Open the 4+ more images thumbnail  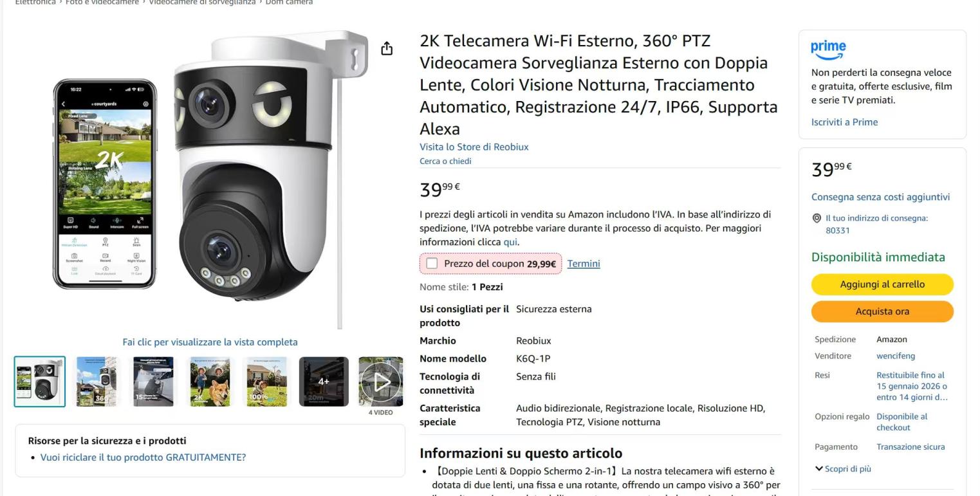click(324, 382)
